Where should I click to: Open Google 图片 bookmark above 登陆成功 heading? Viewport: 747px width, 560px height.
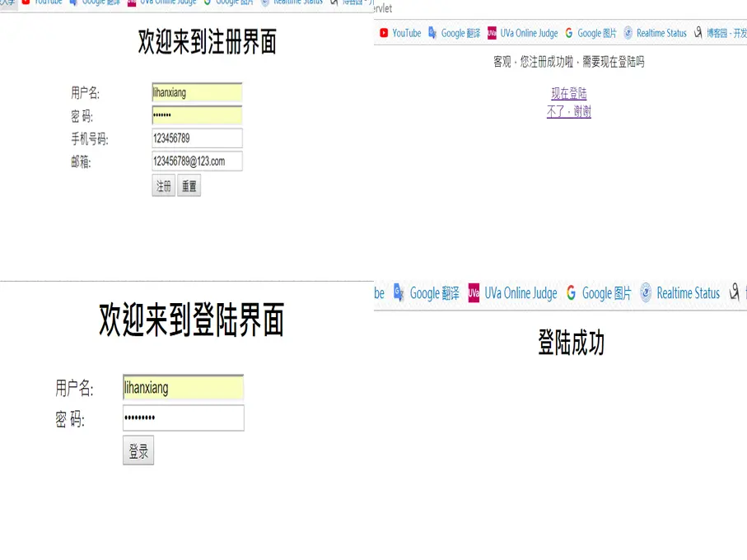click(x=599, y=293)
